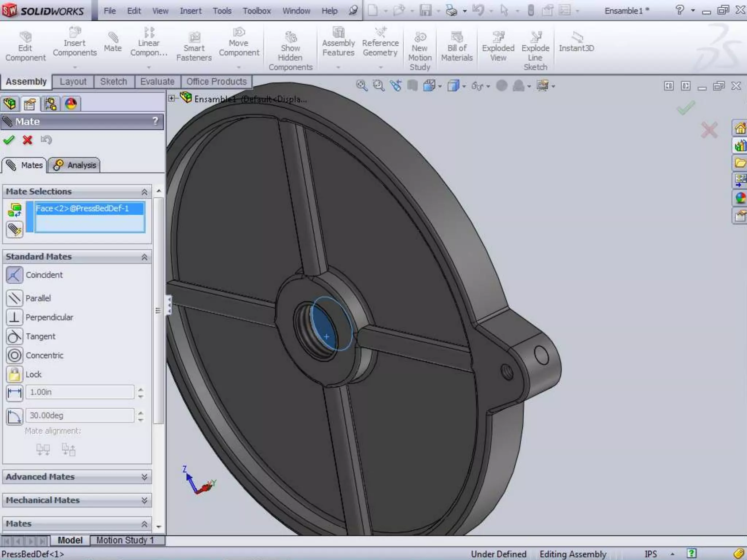Toggle the Lock mate option
The width and height of the screenshot is (747, 560).
click(15, 374)
